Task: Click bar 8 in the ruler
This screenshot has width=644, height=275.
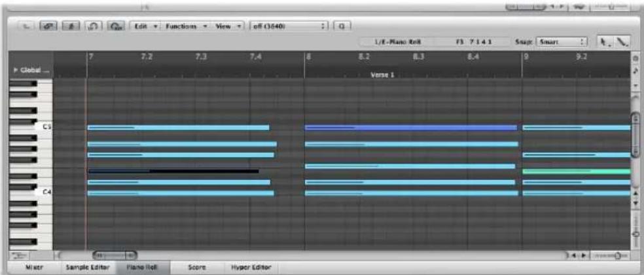Action: pyautogui.click(x=308, y=57)
